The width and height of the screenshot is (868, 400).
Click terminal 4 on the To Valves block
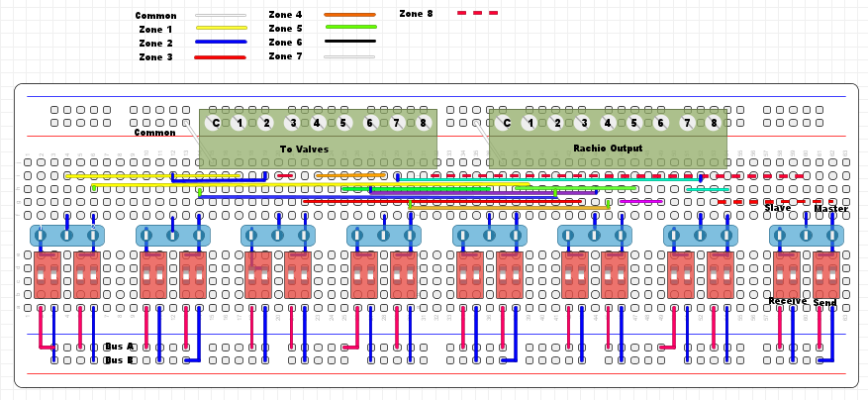tap(318, 123)
